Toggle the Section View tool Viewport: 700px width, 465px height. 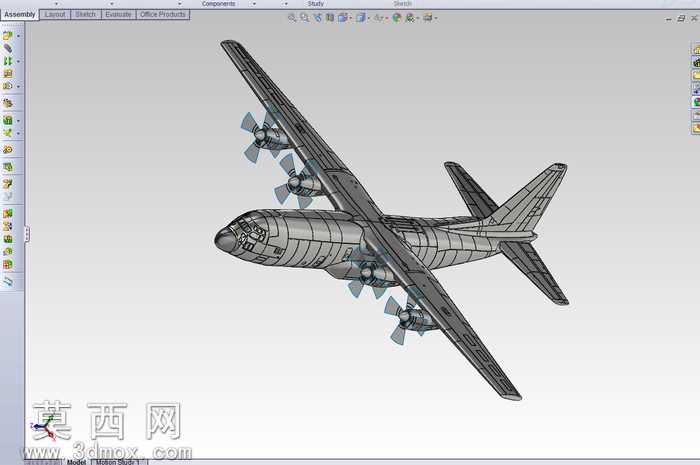(330, 18)
